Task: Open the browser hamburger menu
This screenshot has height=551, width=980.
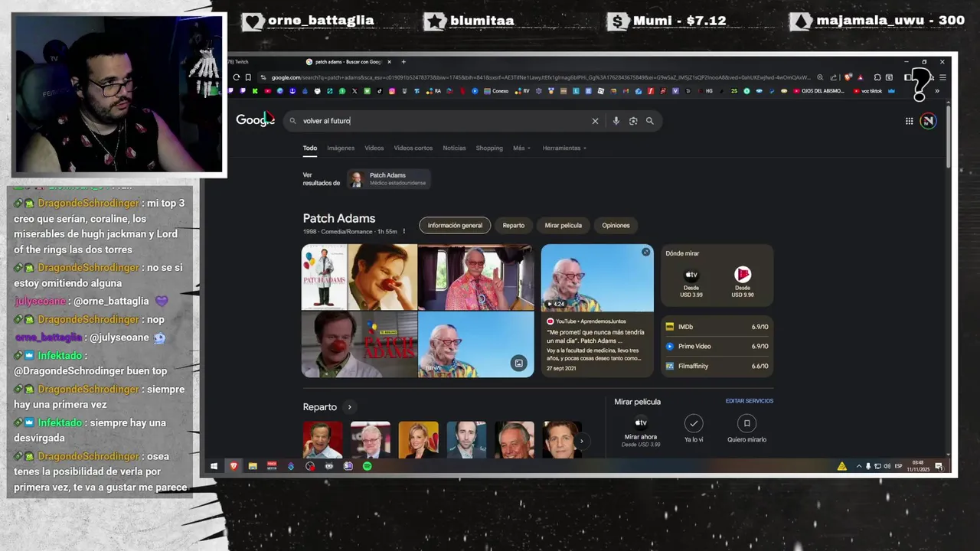Action: (942, 77)
